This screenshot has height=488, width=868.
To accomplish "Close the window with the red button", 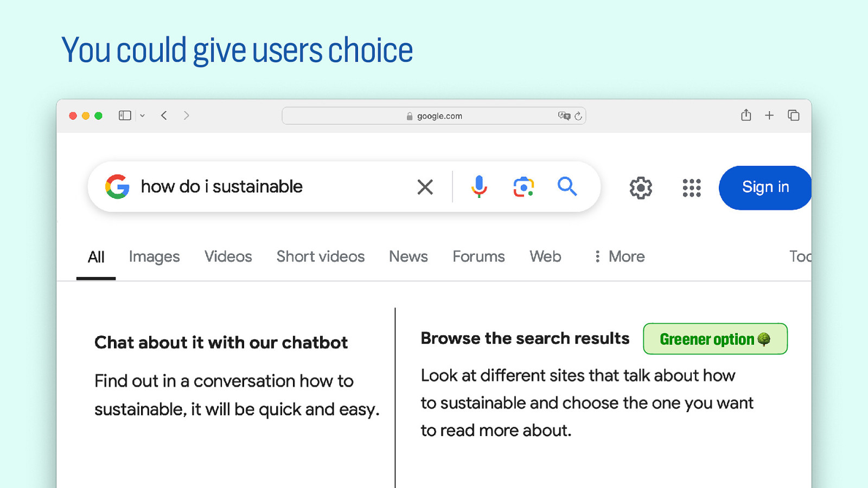I will [x=73, y=115].
